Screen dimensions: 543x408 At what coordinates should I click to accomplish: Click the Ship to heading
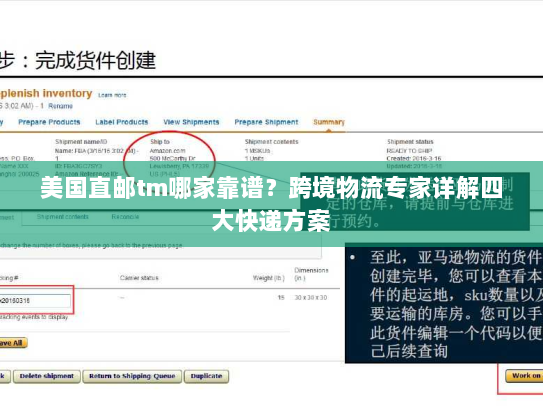[160, 142]
